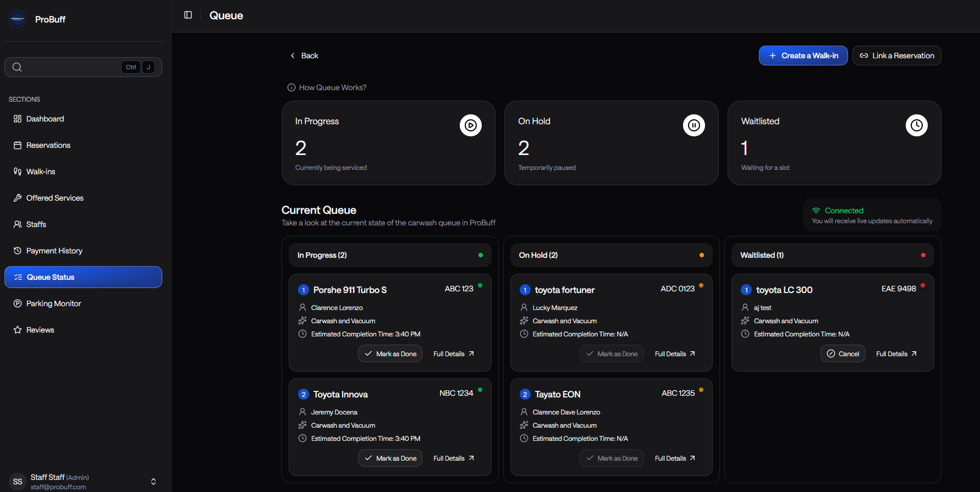Mark Toyota Innova as done
Screen dimensions: 980x492
pyautogui.click(x=390, y=458)
